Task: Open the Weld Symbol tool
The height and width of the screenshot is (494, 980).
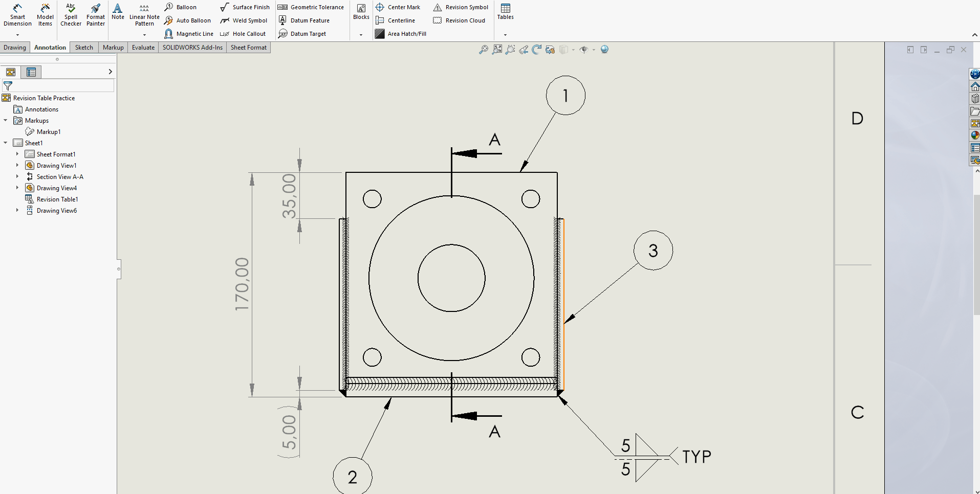Action: 244,20
